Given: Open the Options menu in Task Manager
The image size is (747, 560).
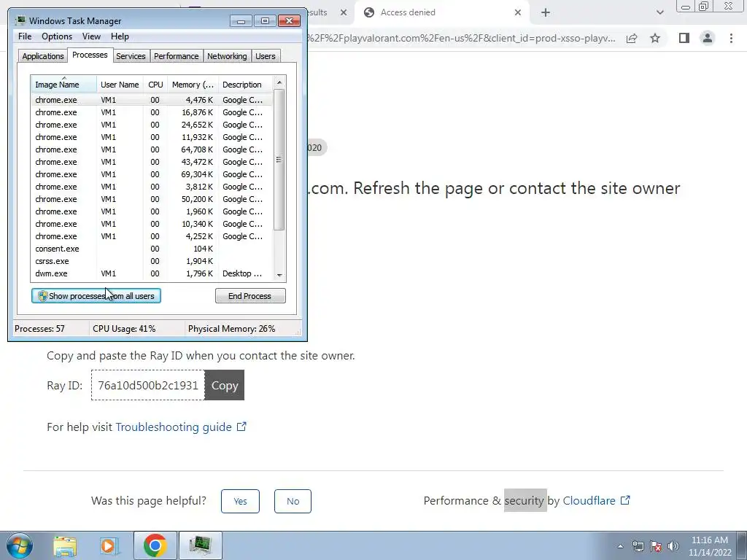Looking at the screenshot, I should 57,36.
